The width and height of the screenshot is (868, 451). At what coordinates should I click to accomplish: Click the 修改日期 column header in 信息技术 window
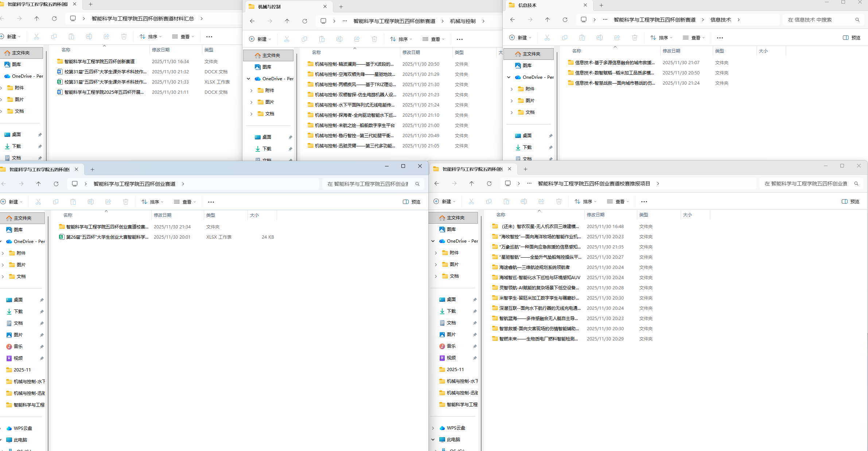(671, 51)
